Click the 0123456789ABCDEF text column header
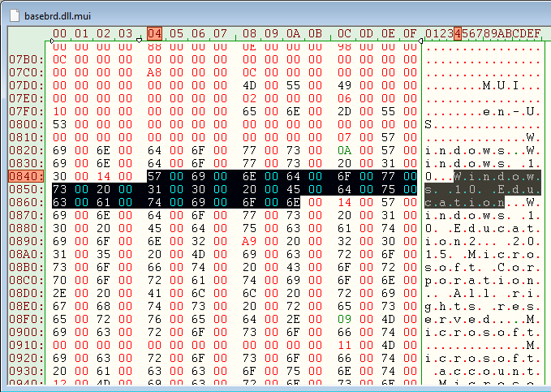Screen dimensions: 551x392 (483, 33)
